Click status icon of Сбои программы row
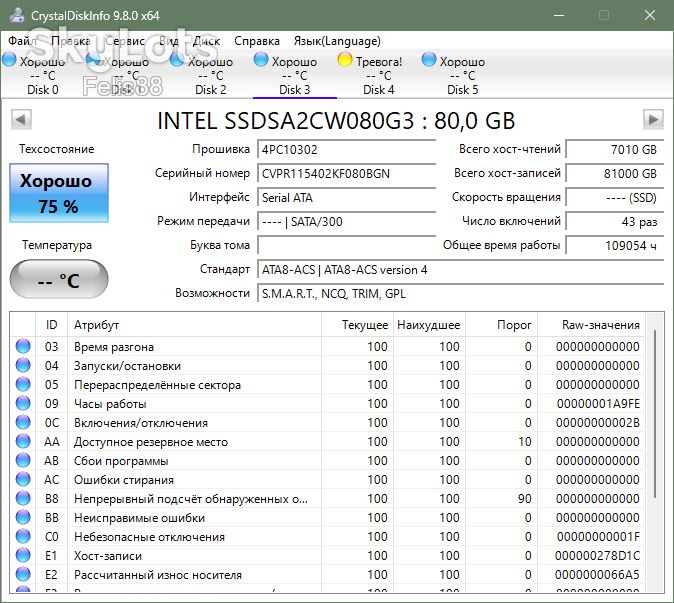The height and width of the screenshot is (603, 674). coord(23,461)
